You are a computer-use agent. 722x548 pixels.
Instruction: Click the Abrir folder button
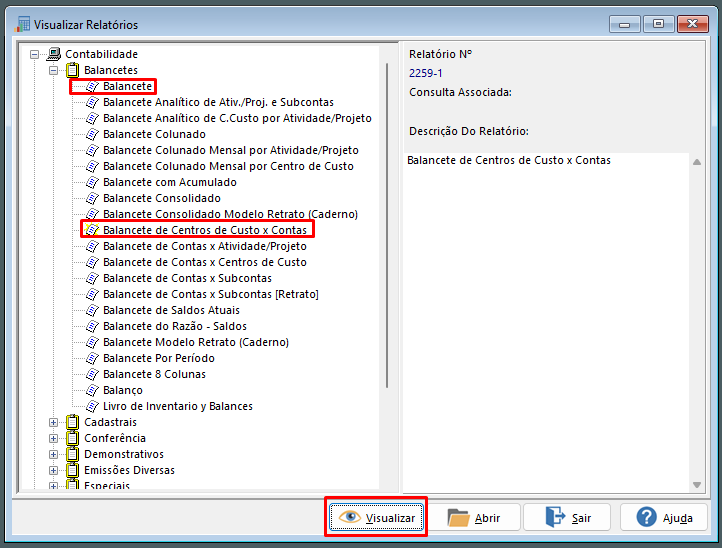pos(474,518)
